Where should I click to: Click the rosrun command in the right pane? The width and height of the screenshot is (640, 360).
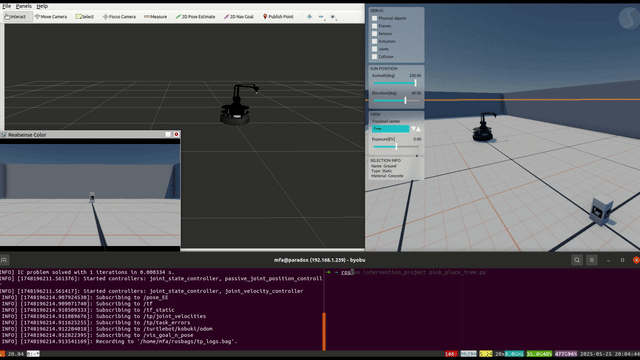[x=413, y=272]
